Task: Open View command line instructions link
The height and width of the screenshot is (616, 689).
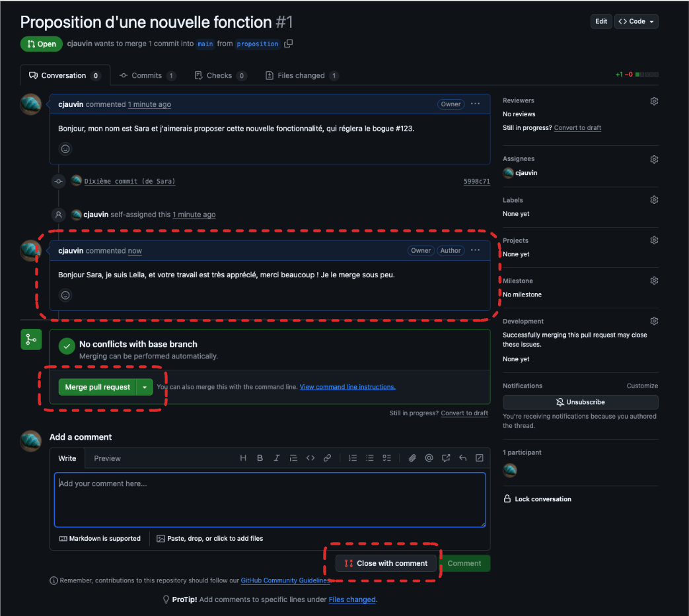Action: pos(347,387)
